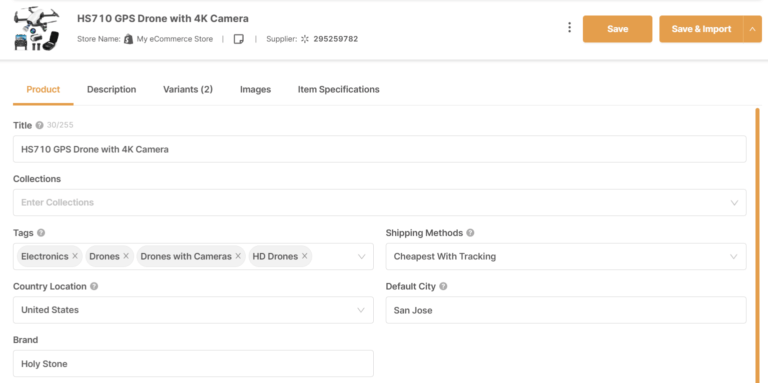
Task: Show help icon next to Default City
Action: click(x=443, y=286)
